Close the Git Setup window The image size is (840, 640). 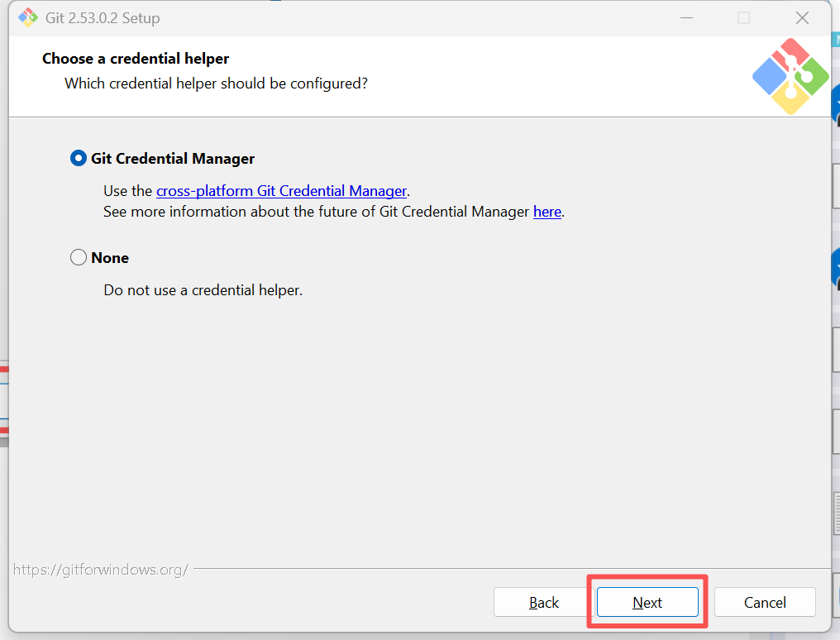point(802,18)
